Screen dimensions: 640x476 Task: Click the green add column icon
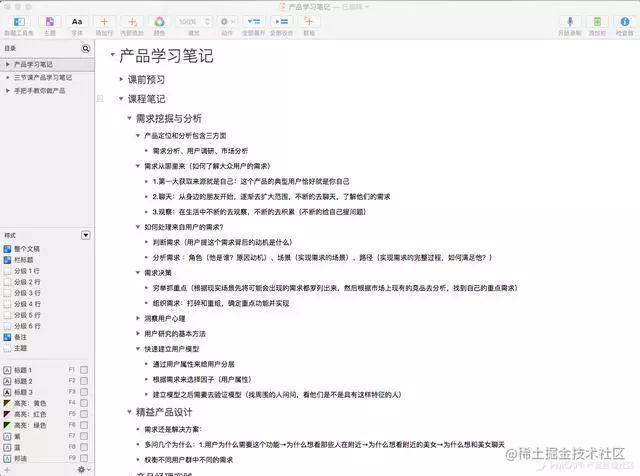(597, 22)
